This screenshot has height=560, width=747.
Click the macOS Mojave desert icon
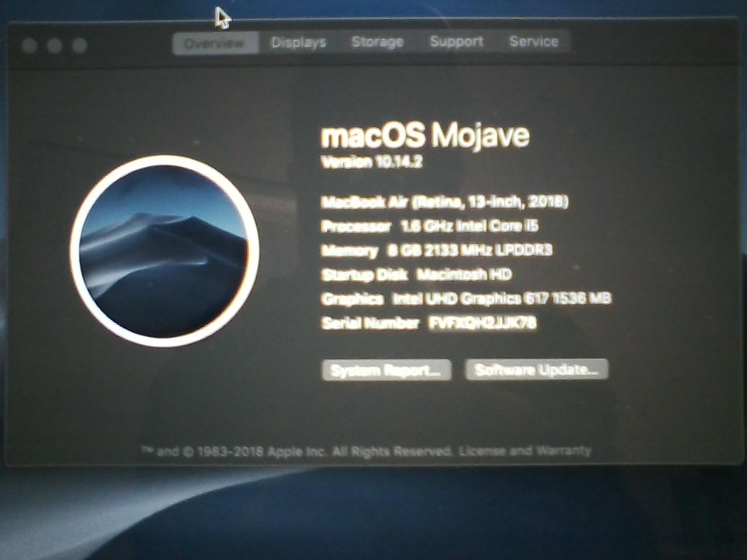pos(164,251)
